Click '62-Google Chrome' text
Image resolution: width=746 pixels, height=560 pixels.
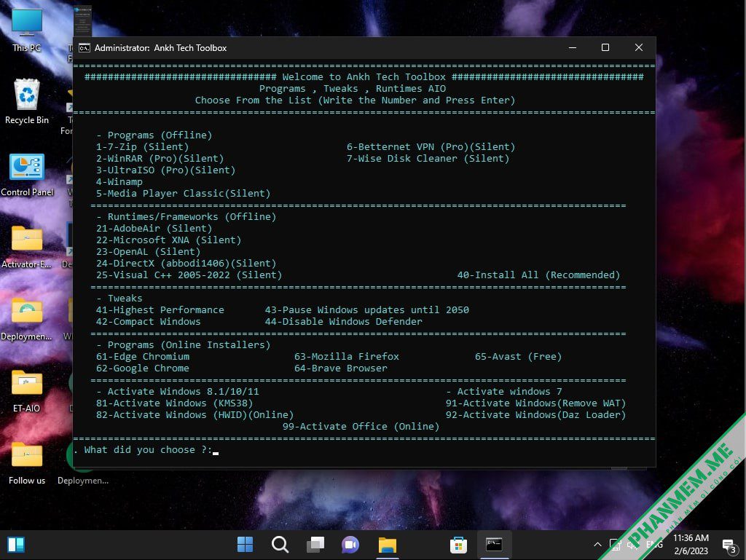point(143,368)
